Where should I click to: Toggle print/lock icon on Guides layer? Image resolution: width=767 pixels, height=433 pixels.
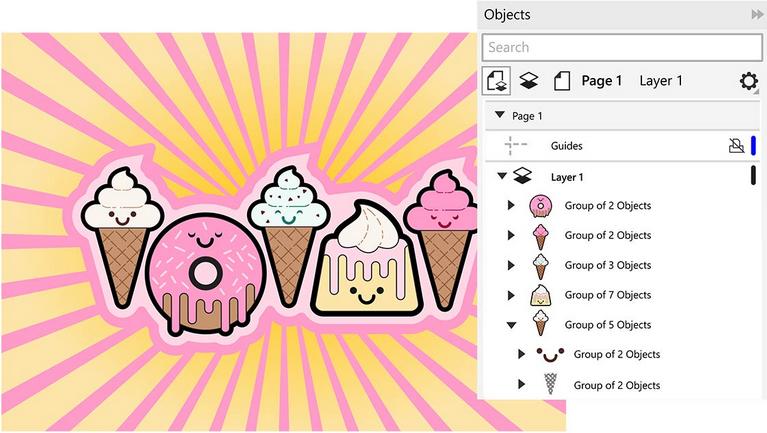[736, 145]
